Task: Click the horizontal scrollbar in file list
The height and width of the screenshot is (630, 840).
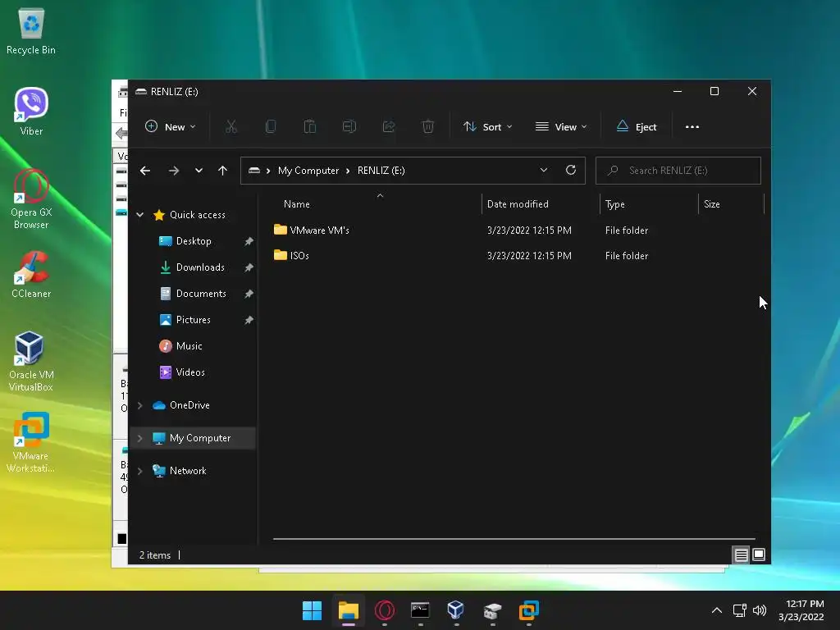Action: (x=514, y=539)
